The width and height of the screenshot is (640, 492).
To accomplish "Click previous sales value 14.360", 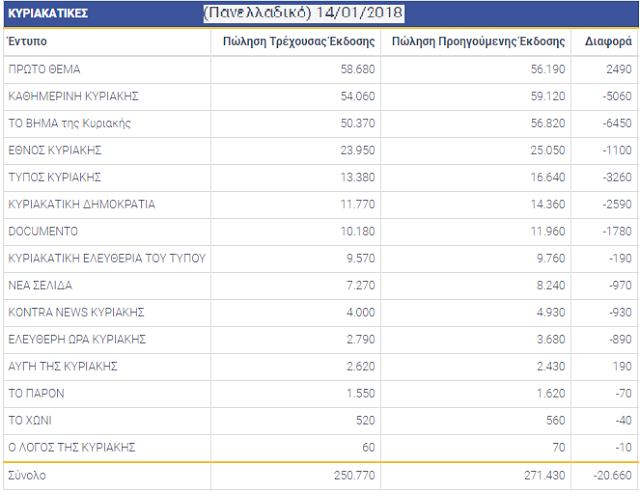I will pos(548,204).
